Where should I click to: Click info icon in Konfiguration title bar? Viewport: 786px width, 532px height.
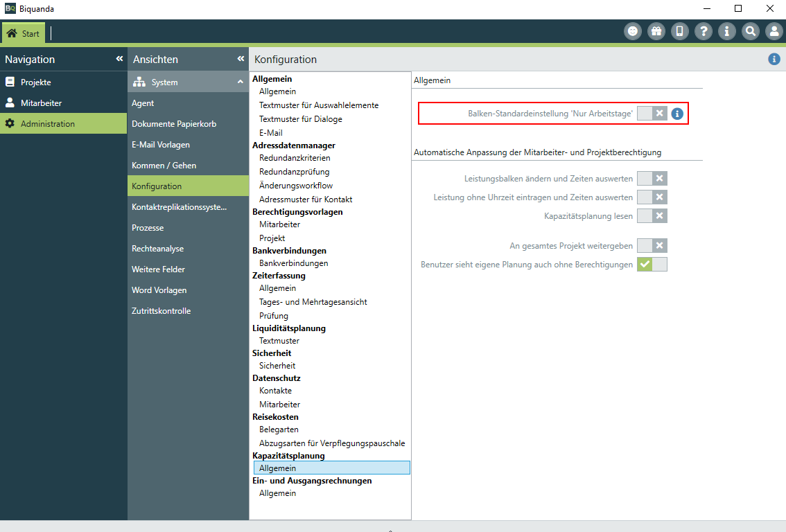coord(774,60)
